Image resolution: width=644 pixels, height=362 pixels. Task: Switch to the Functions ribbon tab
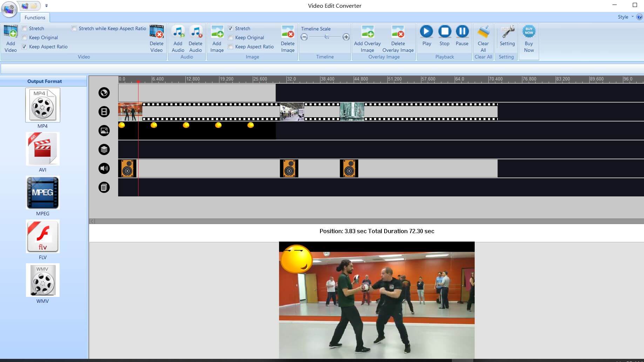pos(35,18)
